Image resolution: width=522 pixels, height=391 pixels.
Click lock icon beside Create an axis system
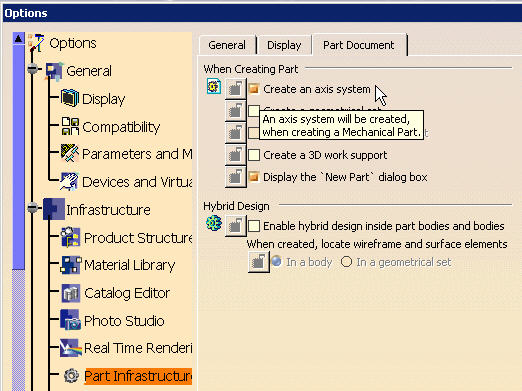(235, 89)
